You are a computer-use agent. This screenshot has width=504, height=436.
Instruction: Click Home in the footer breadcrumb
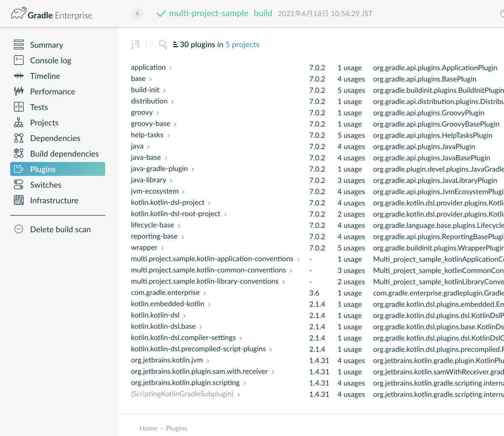(x=148, y=428)
